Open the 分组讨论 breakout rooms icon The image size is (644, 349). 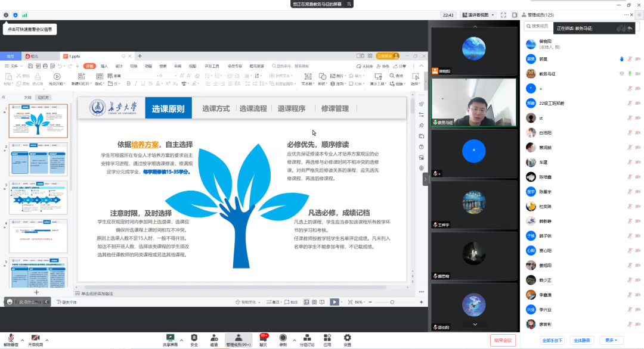(306, 338)
